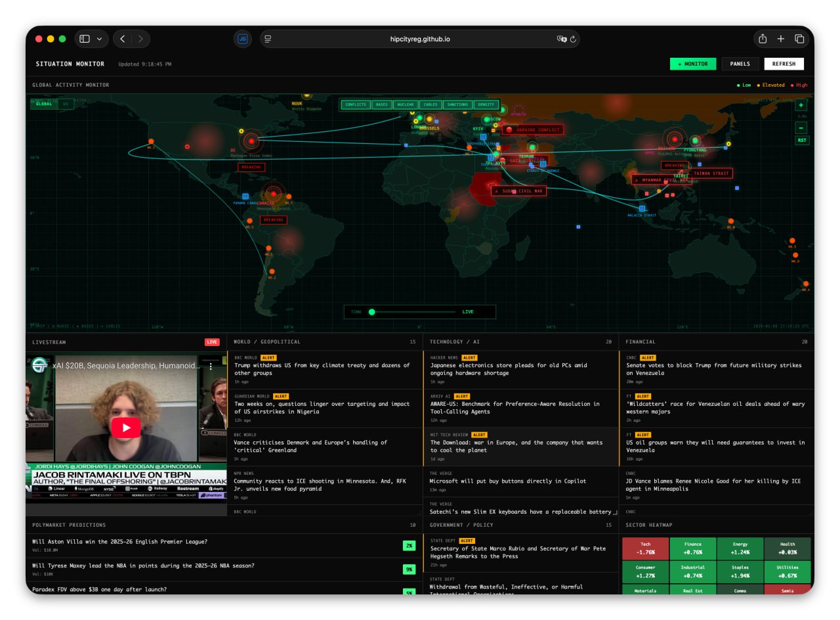
Task: Click the map Time slider handle
Action: click(x=371, y=312)
